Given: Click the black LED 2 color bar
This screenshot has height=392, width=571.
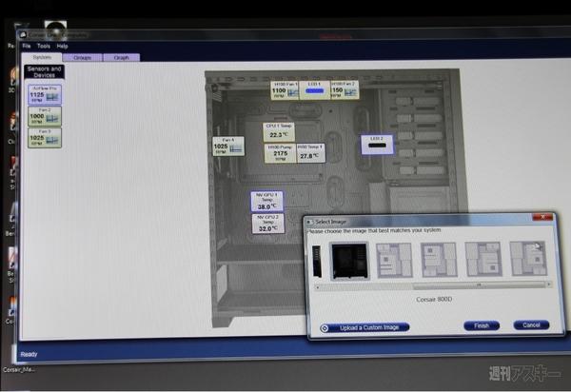Looking at the screenshot, I should coord(377,146).
